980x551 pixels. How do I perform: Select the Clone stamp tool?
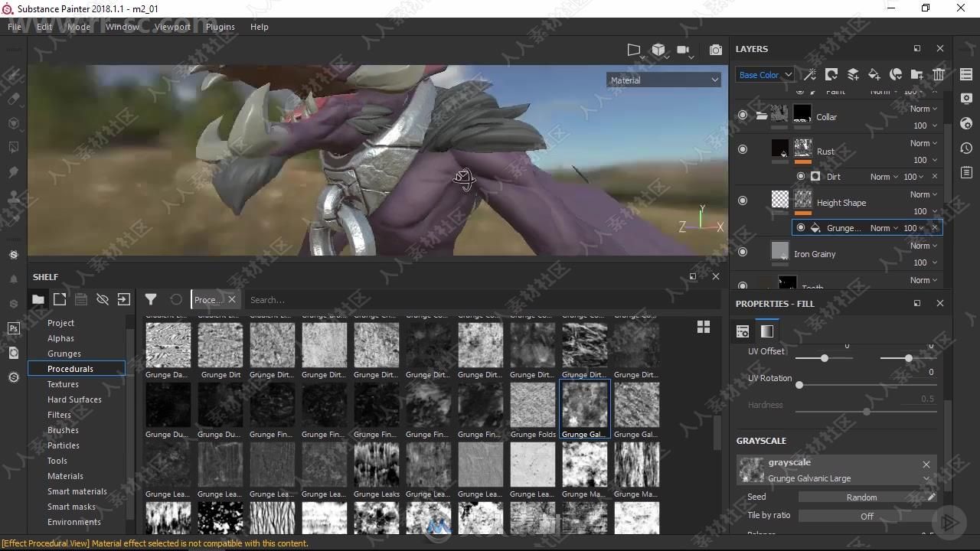pyautogui.click(x=13, y=197)
